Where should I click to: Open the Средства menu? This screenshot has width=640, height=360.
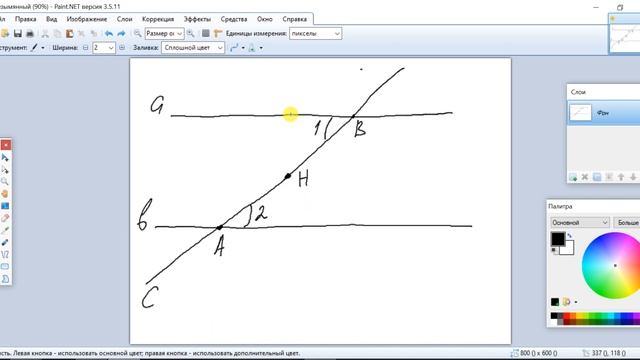click(234, 19)
